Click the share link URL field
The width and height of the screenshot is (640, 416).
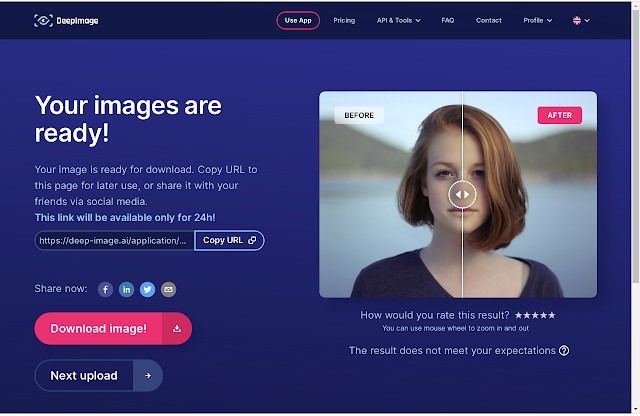point(114,240)
